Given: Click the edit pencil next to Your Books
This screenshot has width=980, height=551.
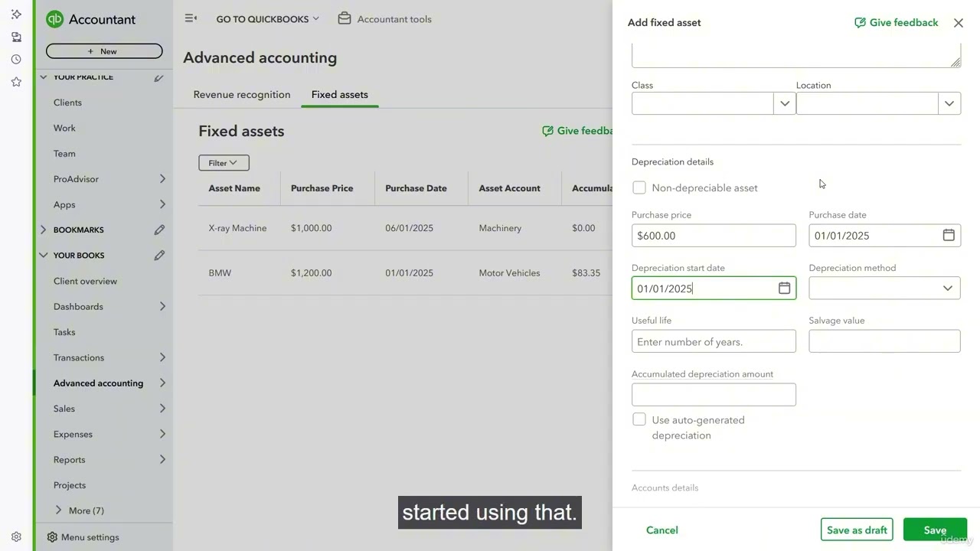Looking at the screenshot, I should 159,256.
